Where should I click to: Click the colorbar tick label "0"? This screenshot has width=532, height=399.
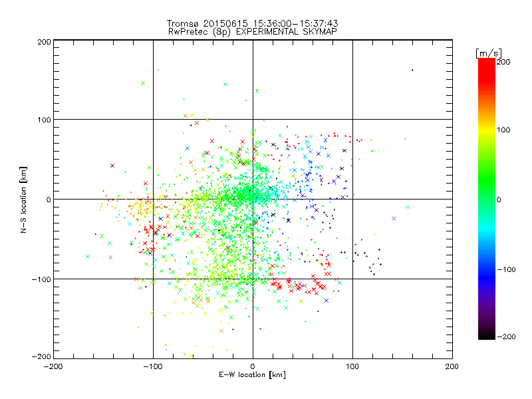(x=499, y=199)
